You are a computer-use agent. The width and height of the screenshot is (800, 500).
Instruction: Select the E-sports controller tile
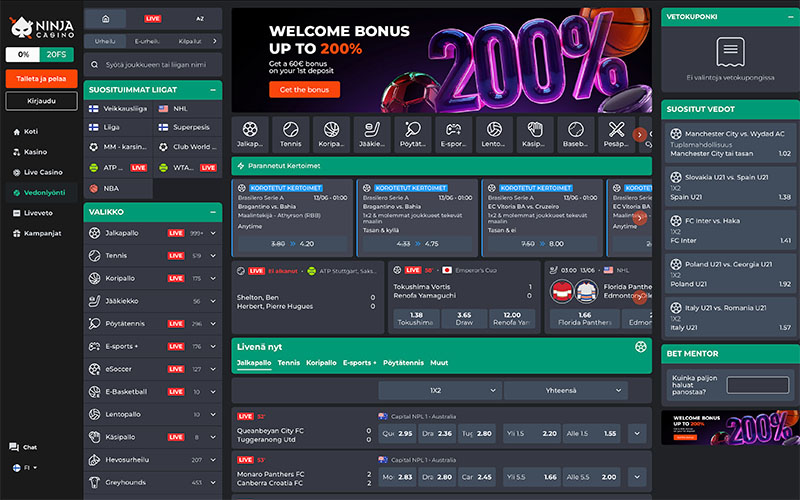[x=454, y=135]
